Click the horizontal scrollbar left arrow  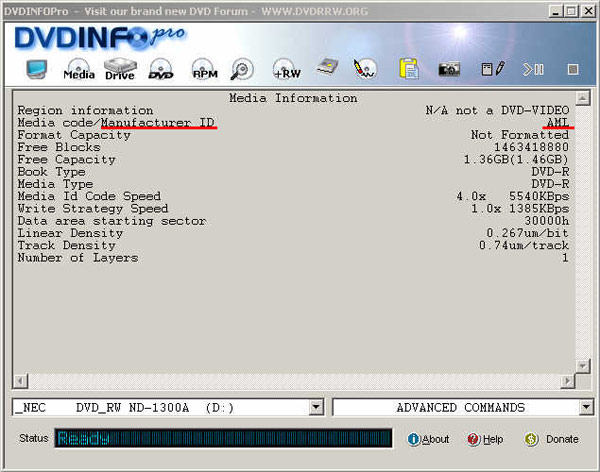pyautogui.click(x=21, y=381)
